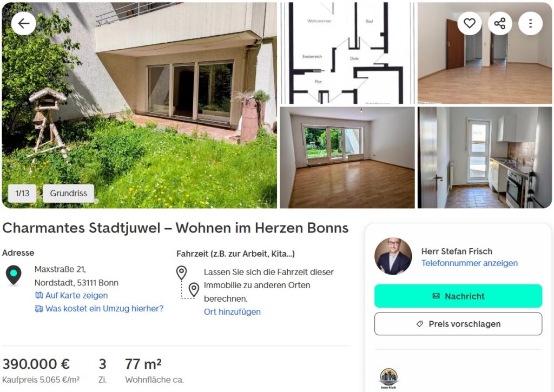The height and width of the screenshot is (392, 554).
Task: Click the 'Preis vorschlagen' button
Action: tap(458, 324)
